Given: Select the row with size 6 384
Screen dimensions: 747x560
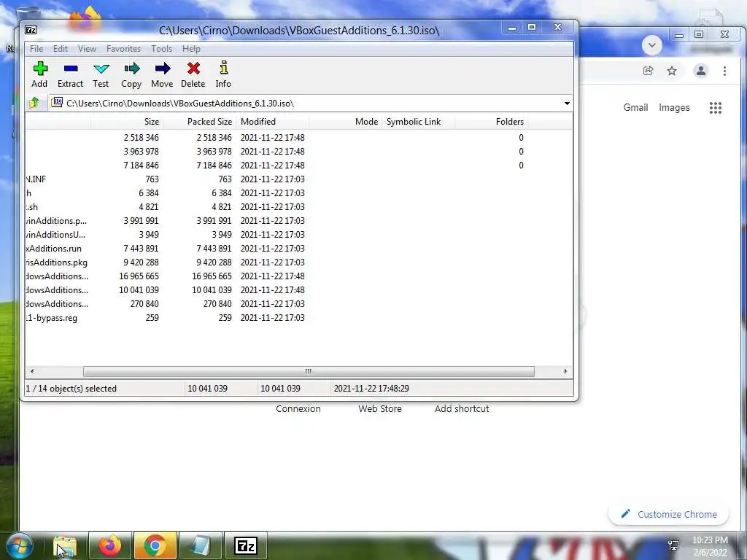Looking at the screenshot, I should point(298,192).
